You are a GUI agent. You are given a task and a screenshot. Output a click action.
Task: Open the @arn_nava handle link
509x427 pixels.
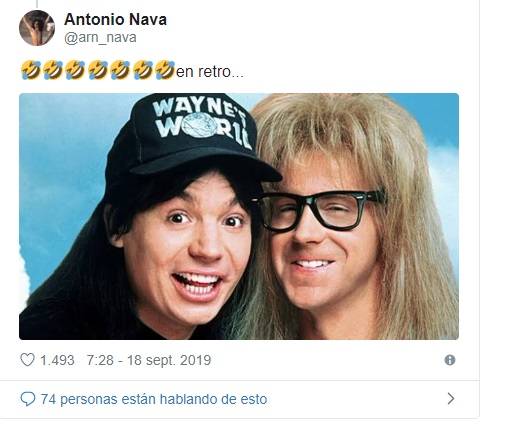point(100,38)
